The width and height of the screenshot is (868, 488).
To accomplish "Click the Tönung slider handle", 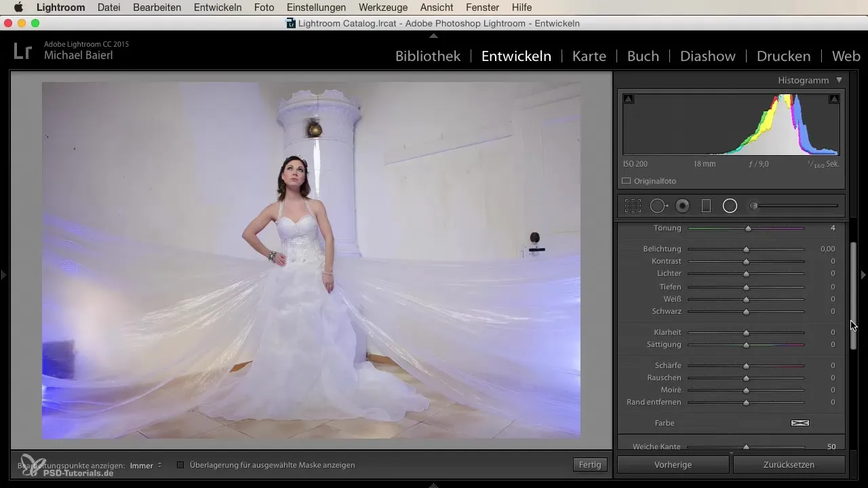I will 748,228.
